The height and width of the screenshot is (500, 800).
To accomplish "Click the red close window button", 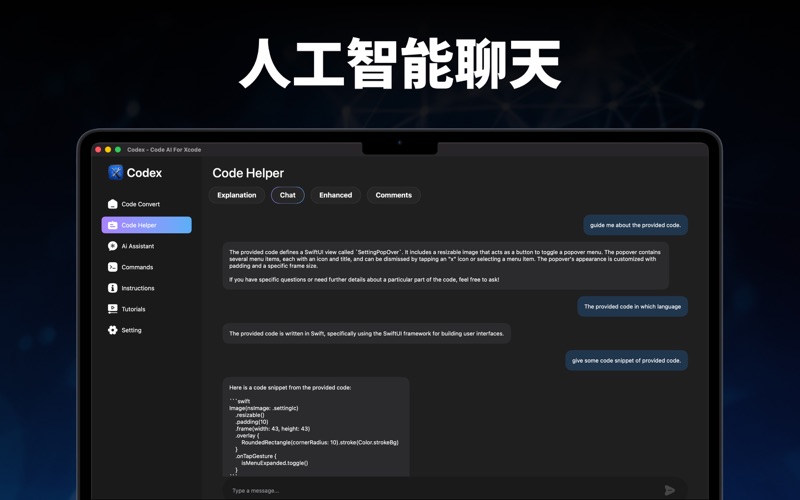I will pyautogui.click(x=98, y=149).
